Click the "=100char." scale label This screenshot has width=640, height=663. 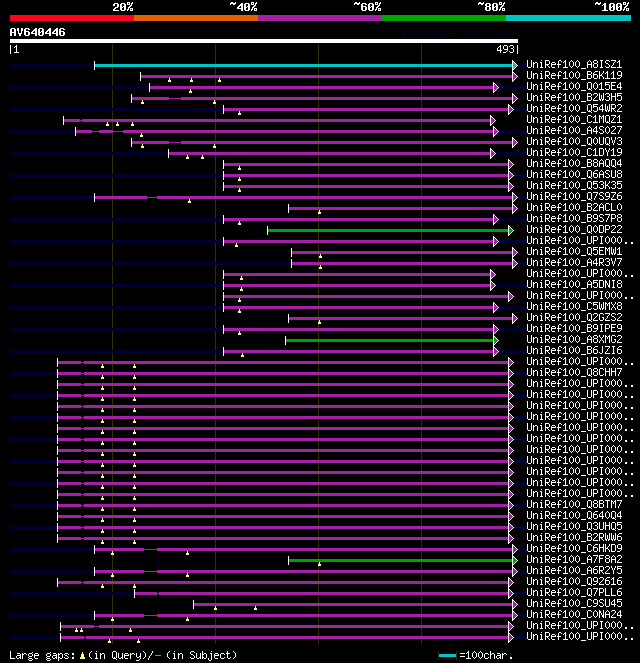(487, 655)
